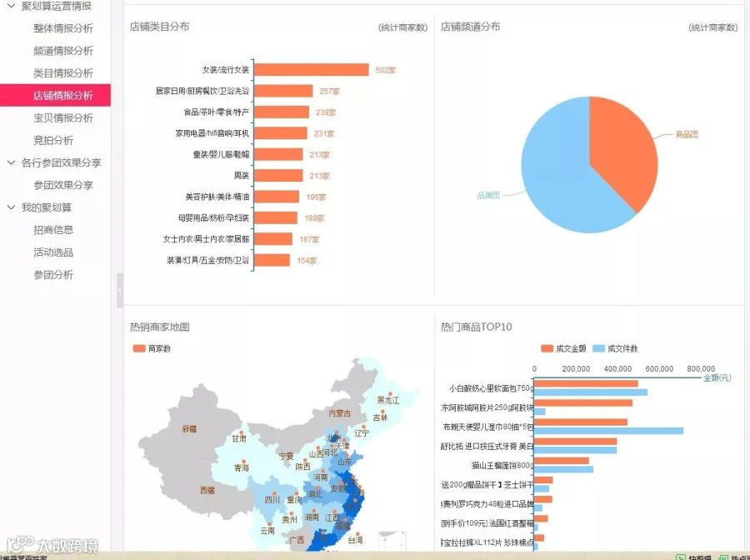Go to 频道情报分析
The height and width of the screenshot is (560, 750).
click(63, 51)
